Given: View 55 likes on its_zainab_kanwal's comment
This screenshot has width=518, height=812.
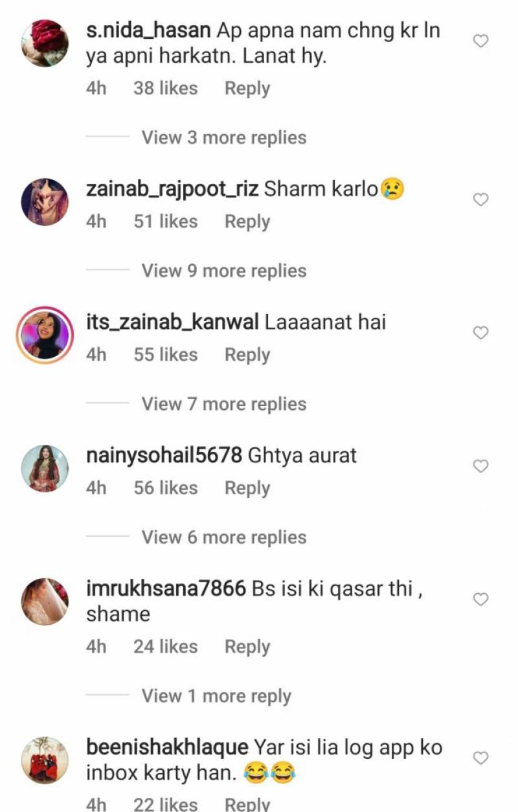Looking at the screenshot, I should coord(166,354).
